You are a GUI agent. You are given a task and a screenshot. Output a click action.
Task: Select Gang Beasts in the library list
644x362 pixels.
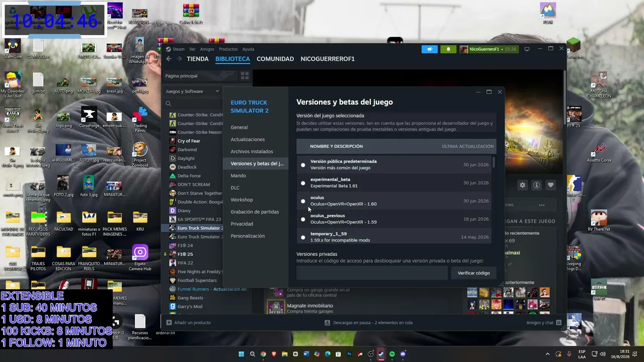190,298
